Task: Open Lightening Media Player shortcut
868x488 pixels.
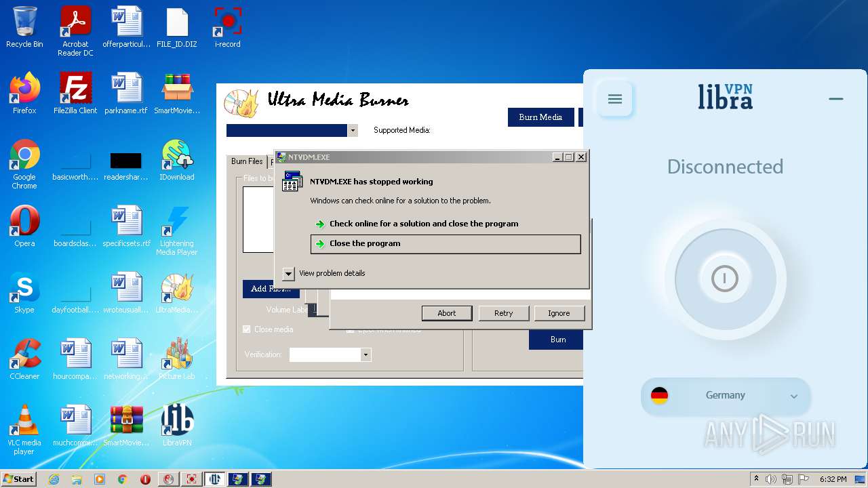Action: [x=177, y=231]
